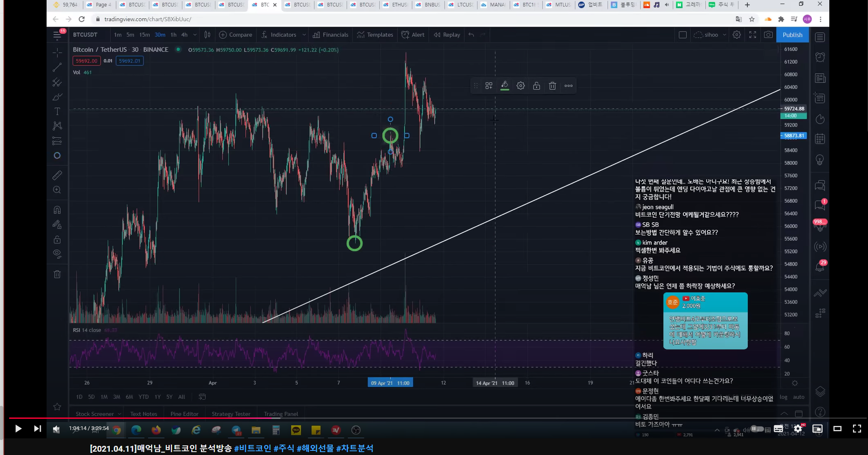Create an Alert from top toolbar
The width and height of the screenshot is (868, 455).
[x=413, y=35]
